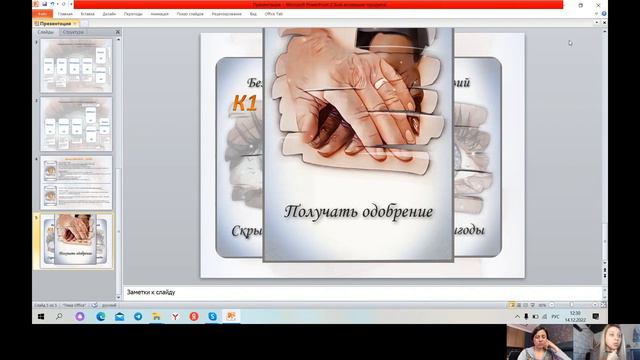
Task: Minimize the ribbon using the caret button
Action: [596, 14]
